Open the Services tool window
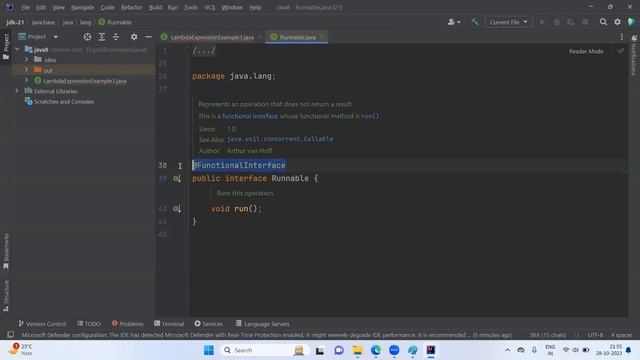Screen dimensions: 640x360 (x=209, y=324)
